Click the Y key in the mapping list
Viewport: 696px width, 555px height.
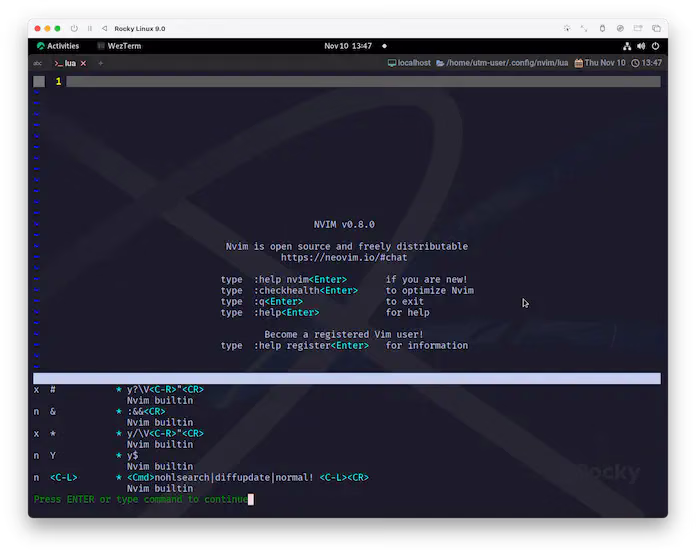pos(53,456)
